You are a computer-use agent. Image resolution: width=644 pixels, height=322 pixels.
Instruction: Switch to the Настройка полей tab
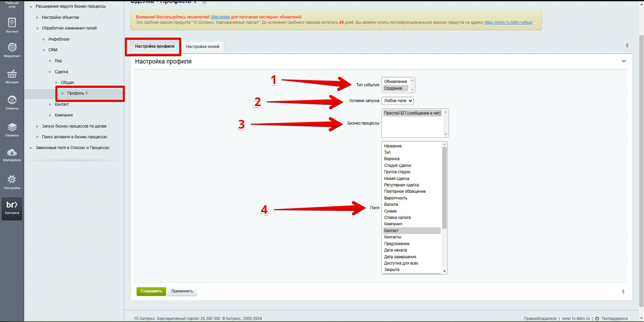[202, 47]
